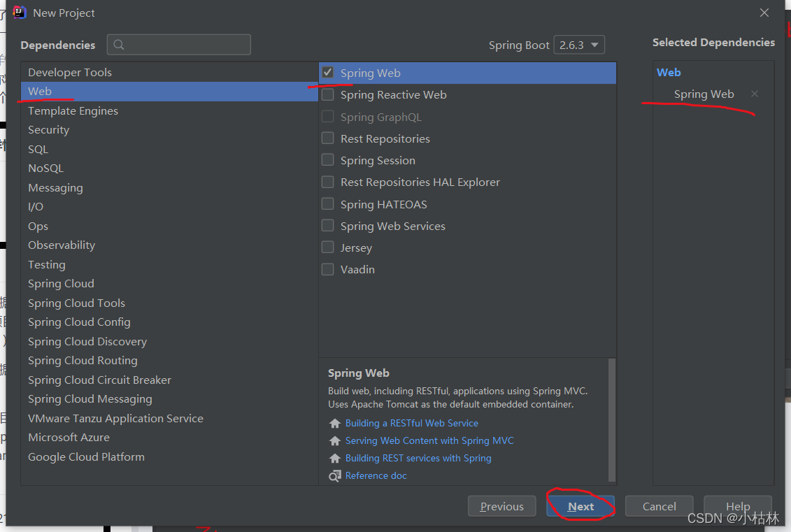The height and width of the screenshot is (532, 791).
Task: Tick the Vaadin checkbox
Action: pos(328,268)
